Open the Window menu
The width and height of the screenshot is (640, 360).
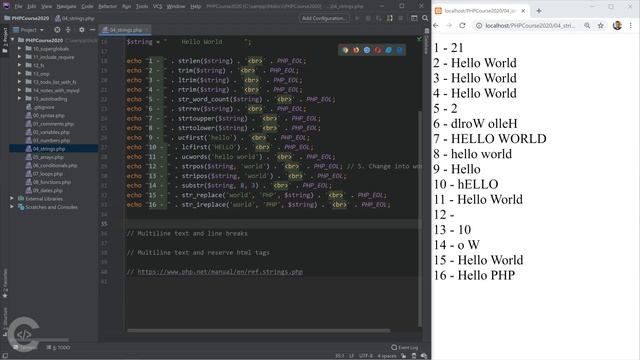[x=176, y=6]
